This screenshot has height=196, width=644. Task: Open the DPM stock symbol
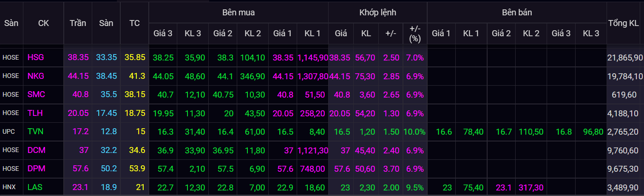(36, 169)
